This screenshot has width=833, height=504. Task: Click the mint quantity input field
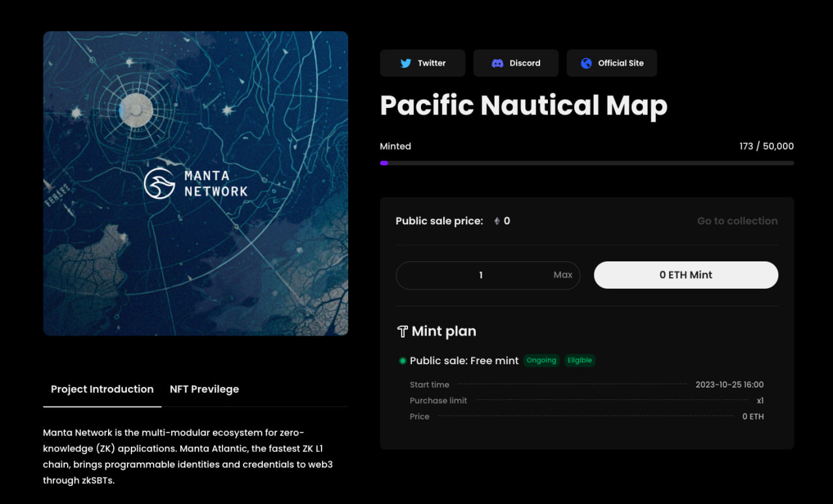click(487, 275)
